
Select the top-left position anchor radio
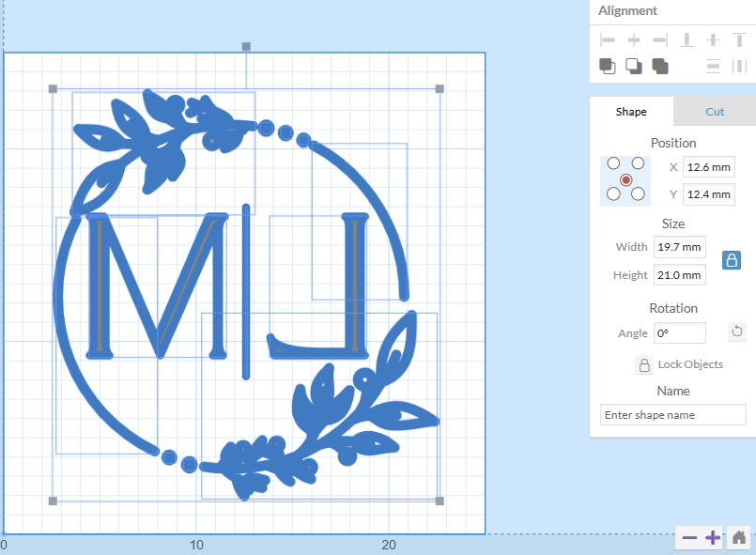pyautogui.click(x=614, y=163)
